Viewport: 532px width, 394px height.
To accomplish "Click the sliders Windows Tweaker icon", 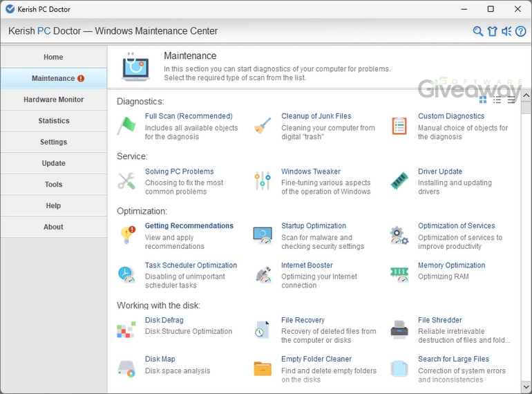I will coord(263,180).
